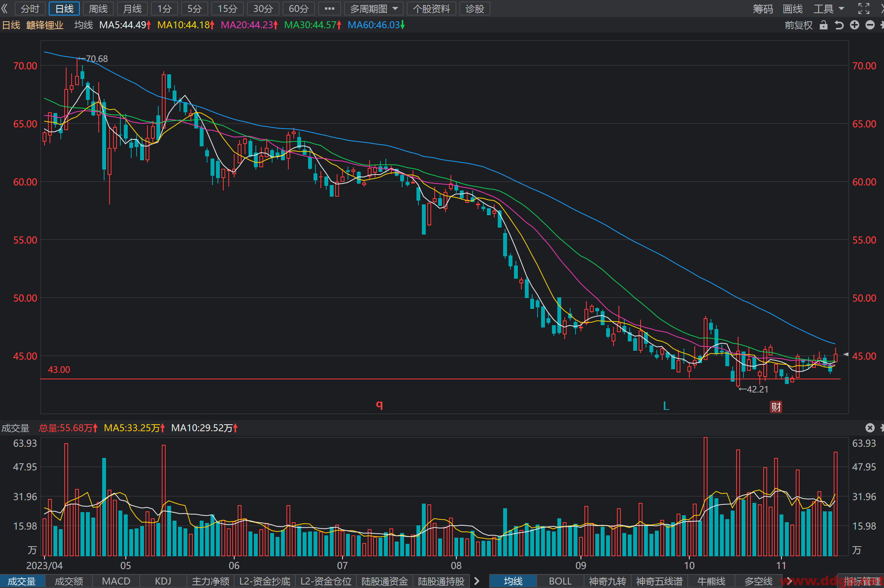Switch to 周线 weekly chart
Screen dimensions: 884x588
[x=98, y=9]
